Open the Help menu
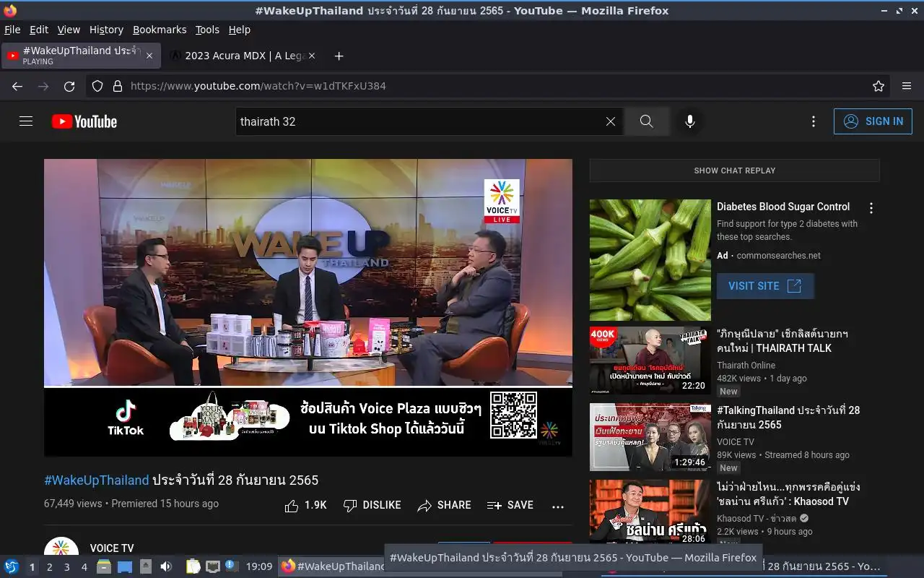This screenshot has width=924, height=578. coord(240,30)
